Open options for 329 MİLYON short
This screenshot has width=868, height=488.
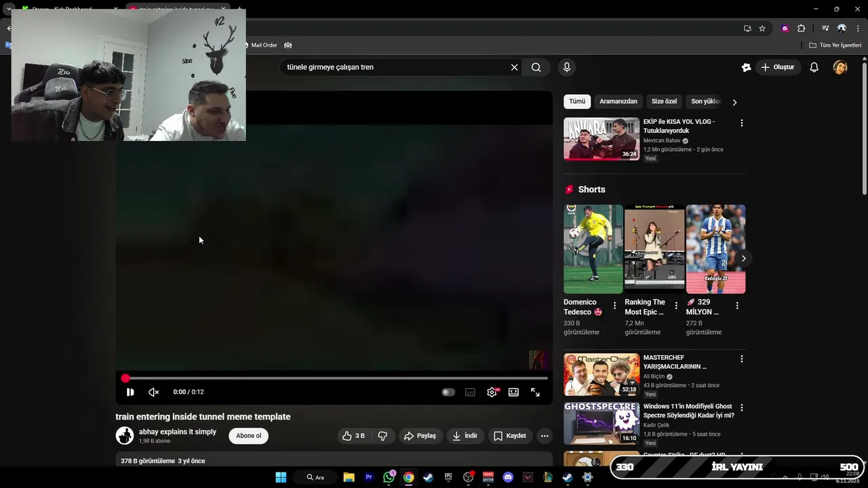(x=737, y=306)
